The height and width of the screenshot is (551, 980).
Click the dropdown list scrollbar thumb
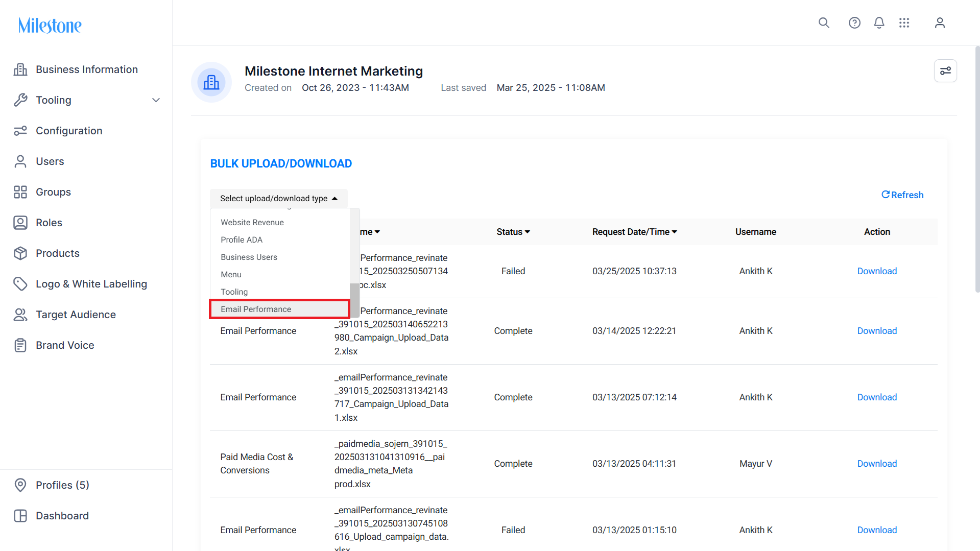coord(354,300)
